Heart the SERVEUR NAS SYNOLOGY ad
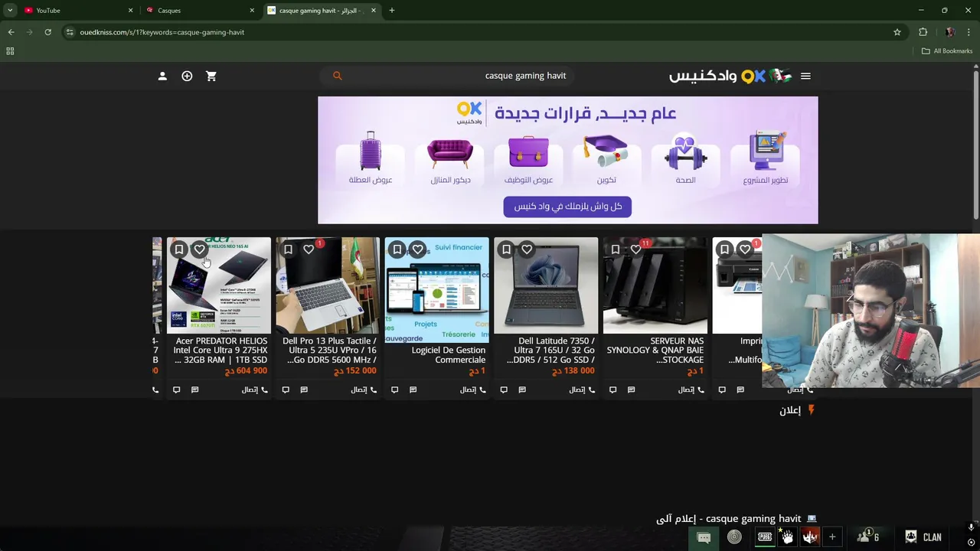Image resolution: width=980 pixels, height=551 pixels. click(635, 249)
